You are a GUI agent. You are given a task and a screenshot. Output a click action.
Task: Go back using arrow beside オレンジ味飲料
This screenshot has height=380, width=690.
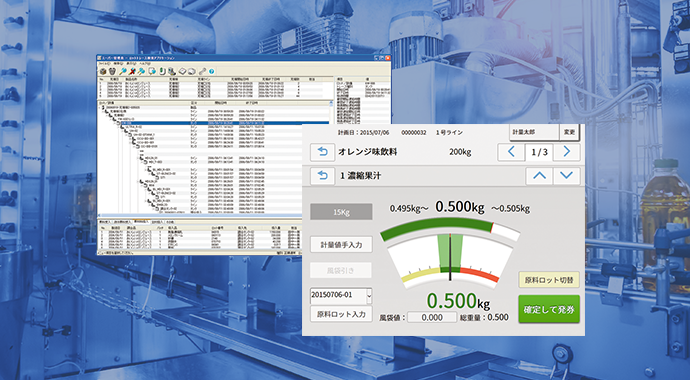tap(322, 152)
